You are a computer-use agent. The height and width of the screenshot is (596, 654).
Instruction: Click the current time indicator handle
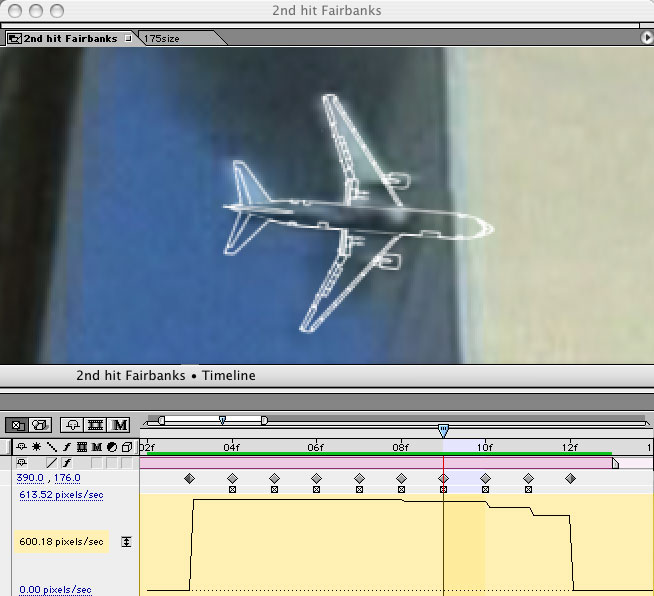pyautogui.click(x=443, y=430)
